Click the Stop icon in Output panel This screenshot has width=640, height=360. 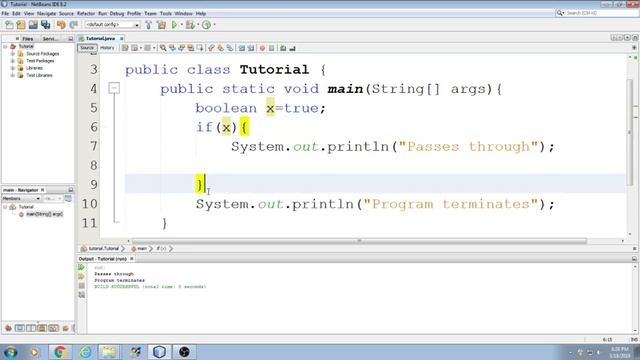[x=82, y=286]
